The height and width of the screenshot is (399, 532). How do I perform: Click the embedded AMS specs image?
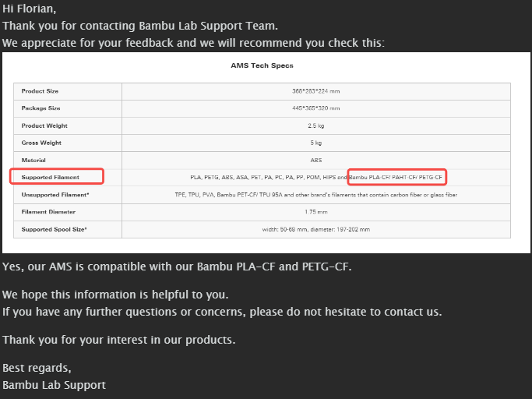tap(266, 153)
